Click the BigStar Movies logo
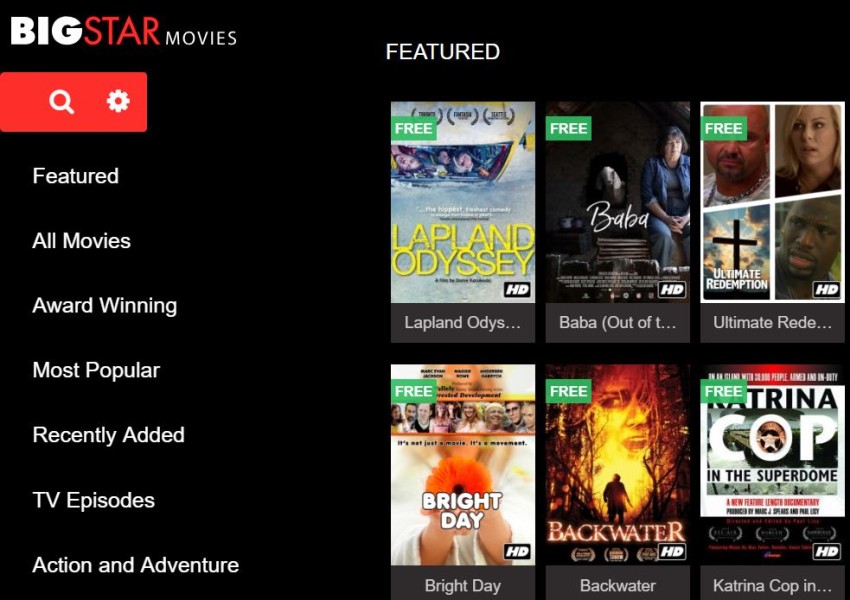Image resolution: width=850 pixels, height=600 pixels. click(x=124, y=31)
